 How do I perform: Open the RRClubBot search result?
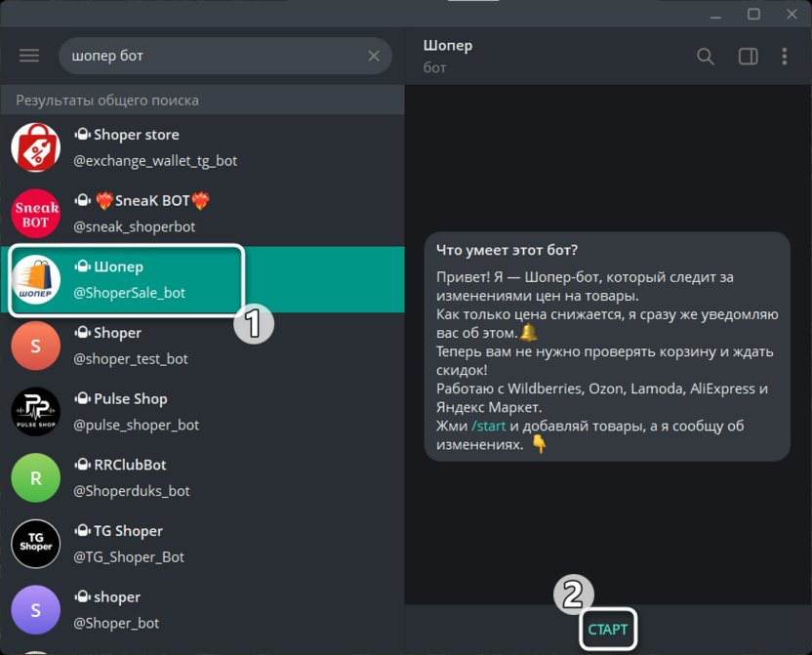(x=202, y=478)
